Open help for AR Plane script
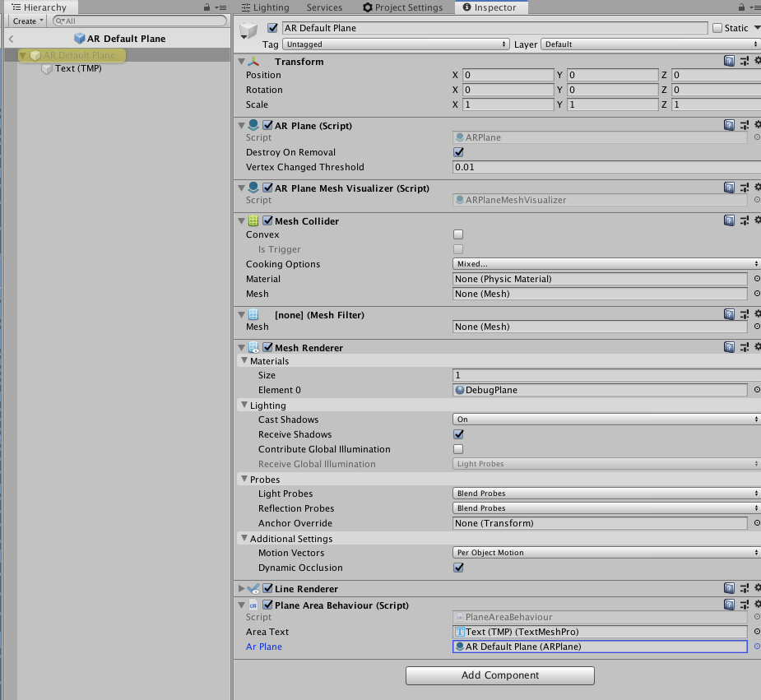The width and height of the screenshot is (761, 700). pyautogui.click(x=729, y=125)
